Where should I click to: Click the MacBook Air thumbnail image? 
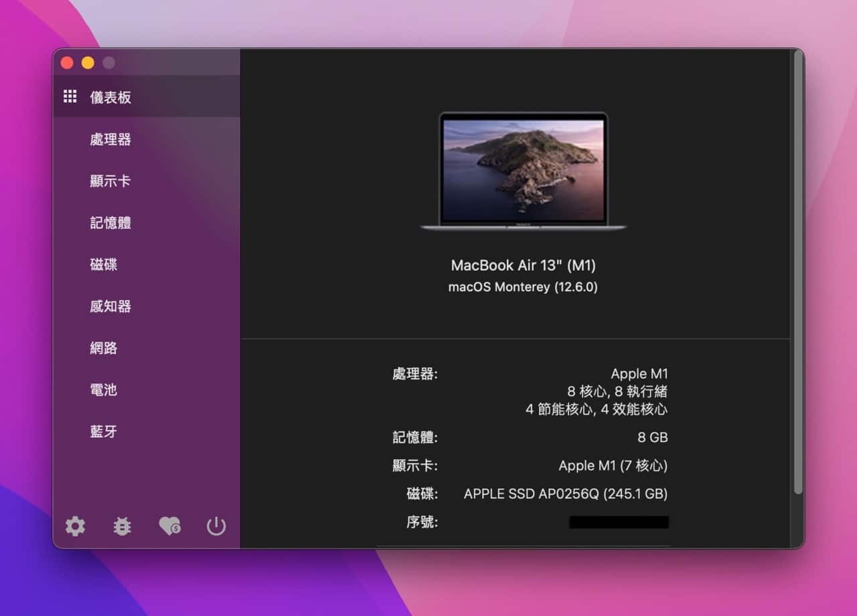[x=523, y=171]
